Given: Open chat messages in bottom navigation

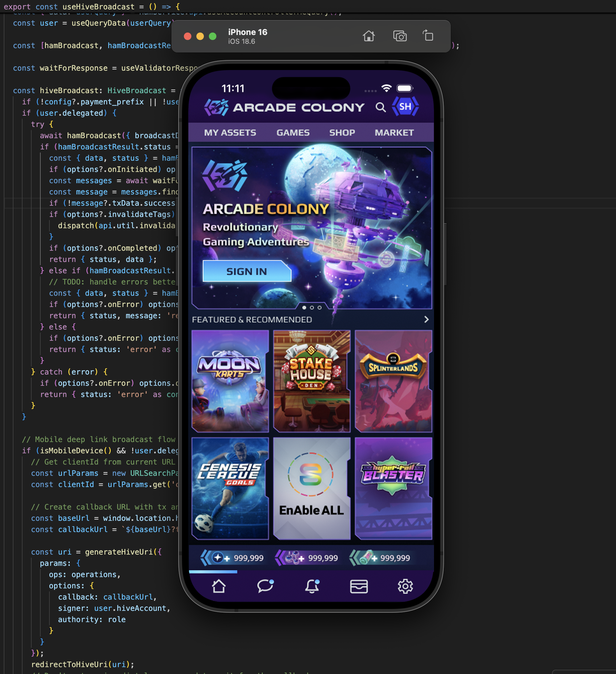Looking at the screenshot, I should (x=265, y=586).
